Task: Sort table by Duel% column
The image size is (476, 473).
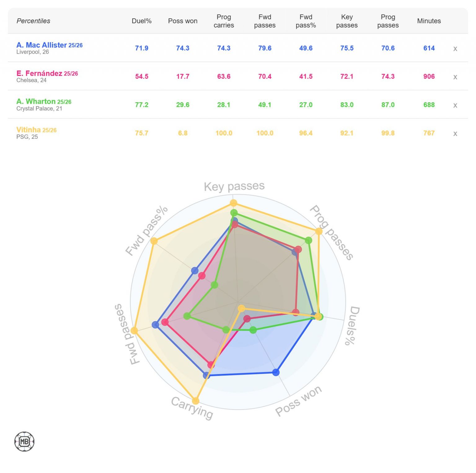Action: tap(142, 21)
